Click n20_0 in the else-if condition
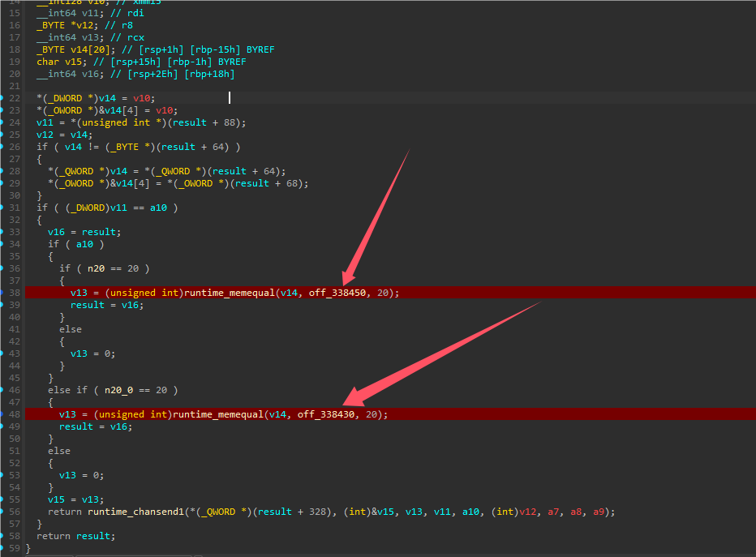 coord(118,390)
